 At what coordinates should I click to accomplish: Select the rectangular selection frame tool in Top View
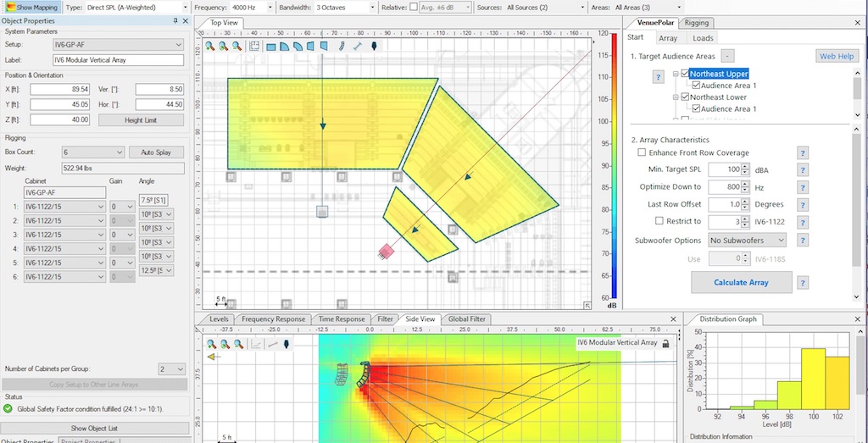pyautogui.click(x=254, y=46)
